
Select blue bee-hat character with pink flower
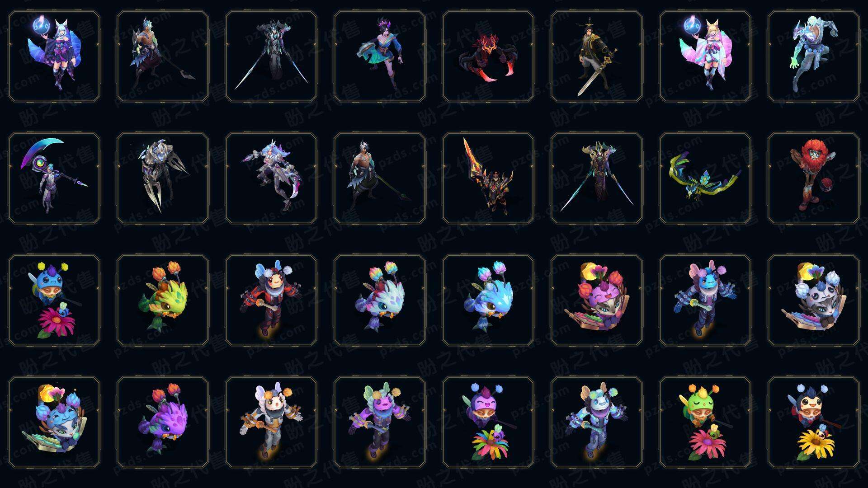point(54,300)
